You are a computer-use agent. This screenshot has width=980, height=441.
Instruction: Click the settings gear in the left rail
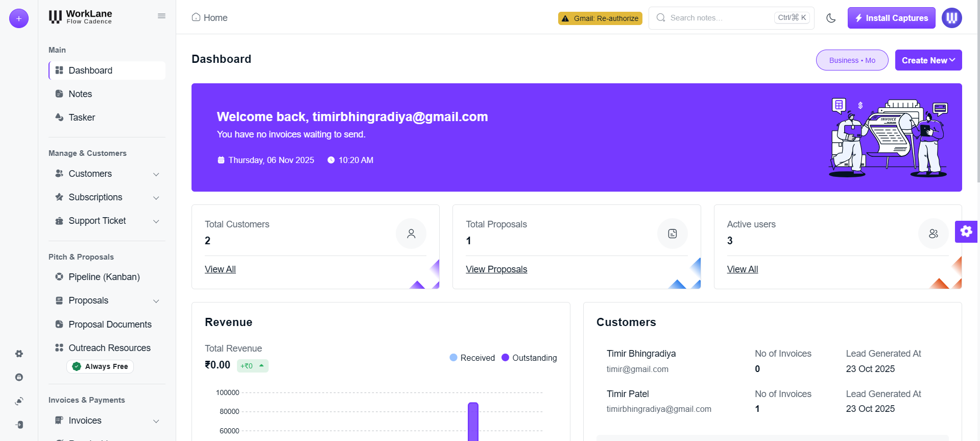[x=19, y=354]
